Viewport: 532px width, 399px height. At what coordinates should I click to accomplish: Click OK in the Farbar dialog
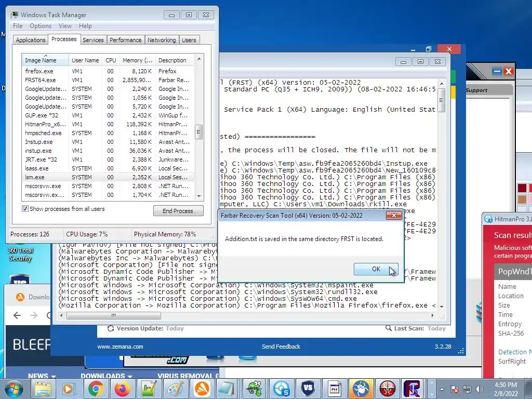pyautogui.click(x=376, y=269)
